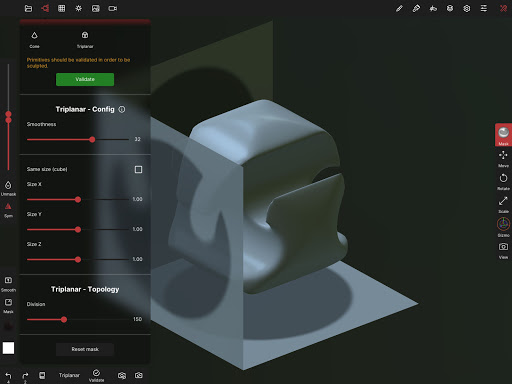Click the white color swatch

pyautogui.click(x=8, y=348)
